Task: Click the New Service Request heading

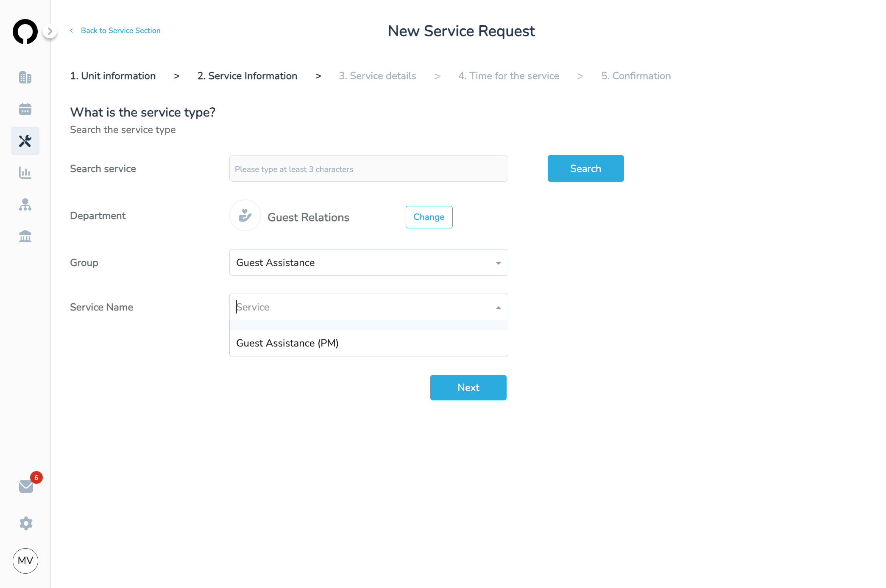Action: [461, 31]
